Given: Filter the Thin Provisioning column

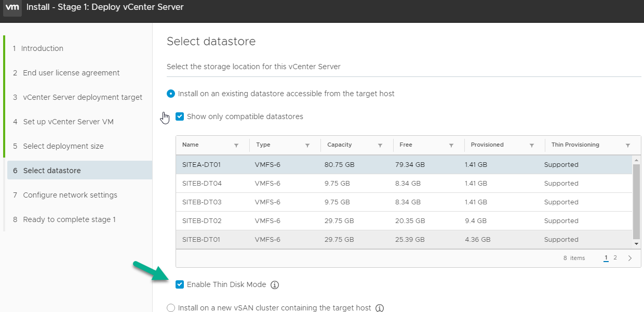Looking at the screenshot, I should [628, 146].
